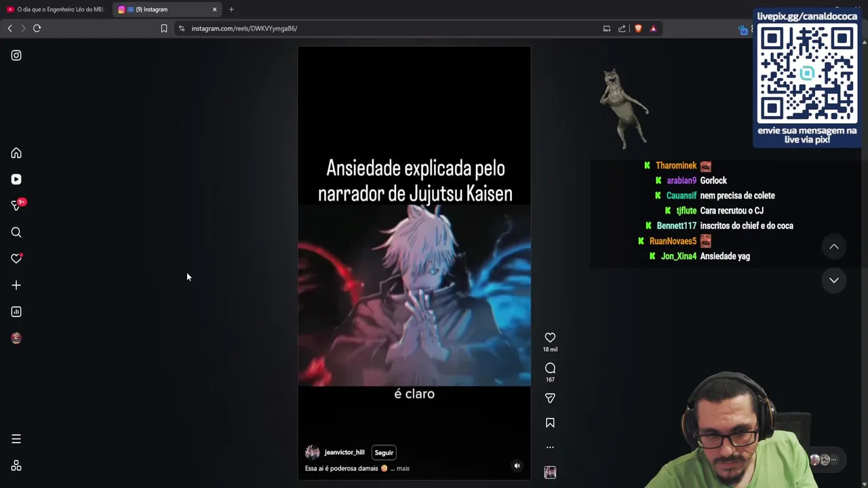Go to previous reel arrow

tap(834, 247)
